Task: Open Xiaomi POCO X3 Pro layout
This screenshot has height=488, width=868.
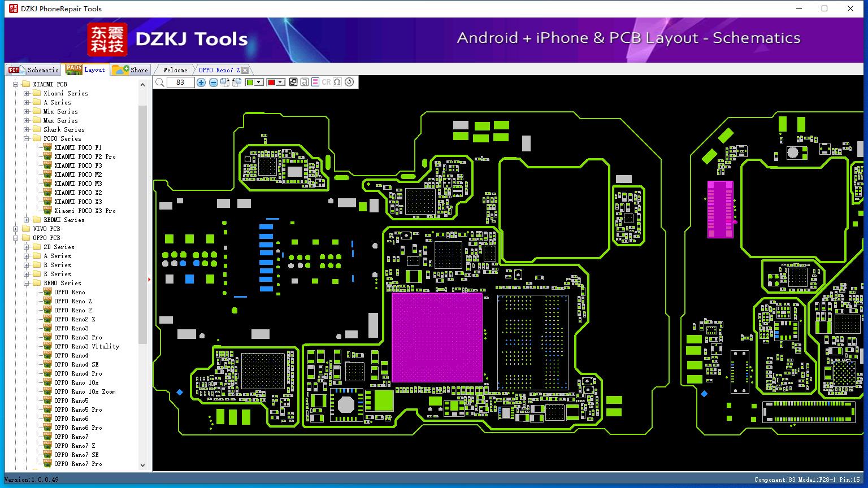Action: tap(85, 211)
